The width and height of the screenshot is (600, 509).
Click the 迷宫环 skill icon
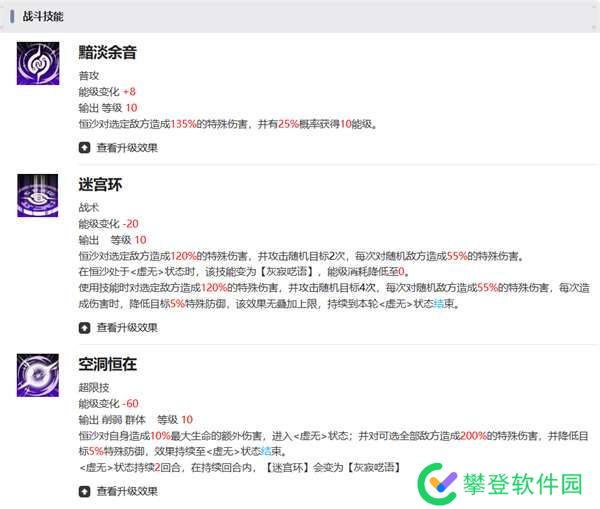[x=38, y=195]
